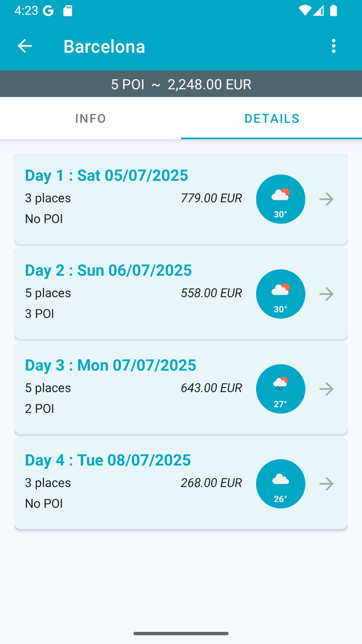Viewport: 362px width, 644px height.
Task: Tap the Barcelona title in the header
Action: point(104,46)
